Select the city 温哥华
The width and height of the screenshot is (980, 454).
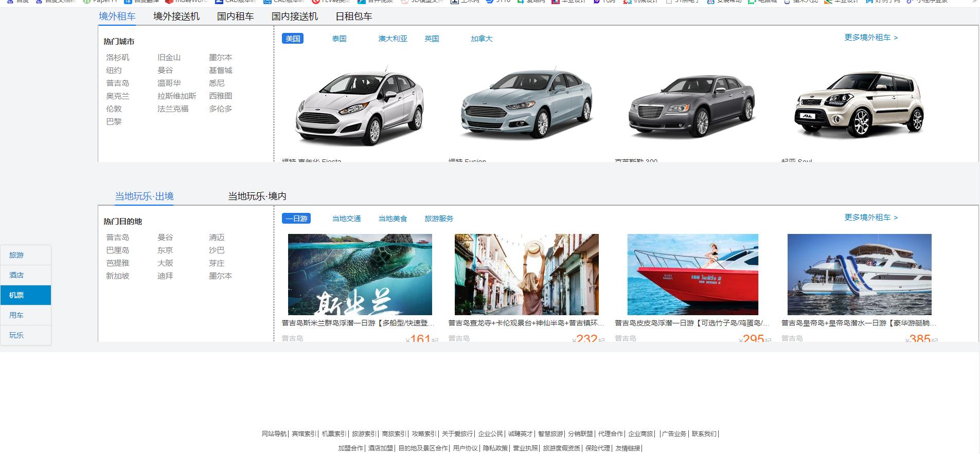point(169,83)
